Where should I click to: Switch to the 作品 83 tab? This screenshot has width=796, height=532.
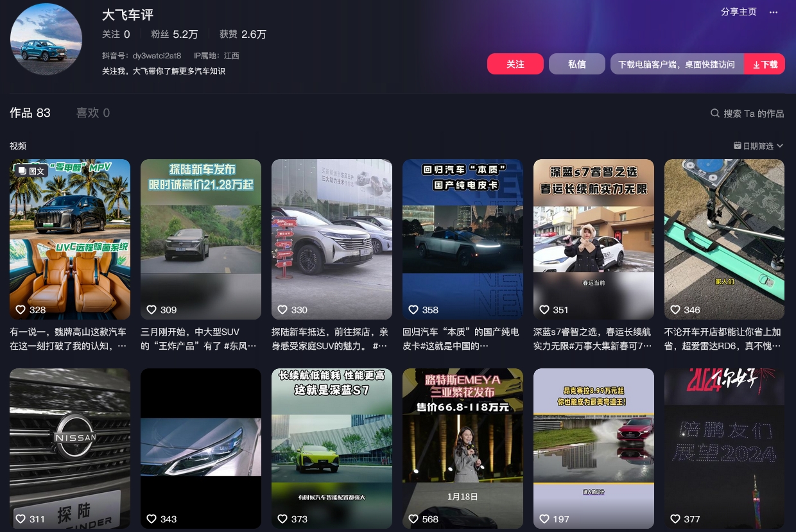click(x=30, y=113)
